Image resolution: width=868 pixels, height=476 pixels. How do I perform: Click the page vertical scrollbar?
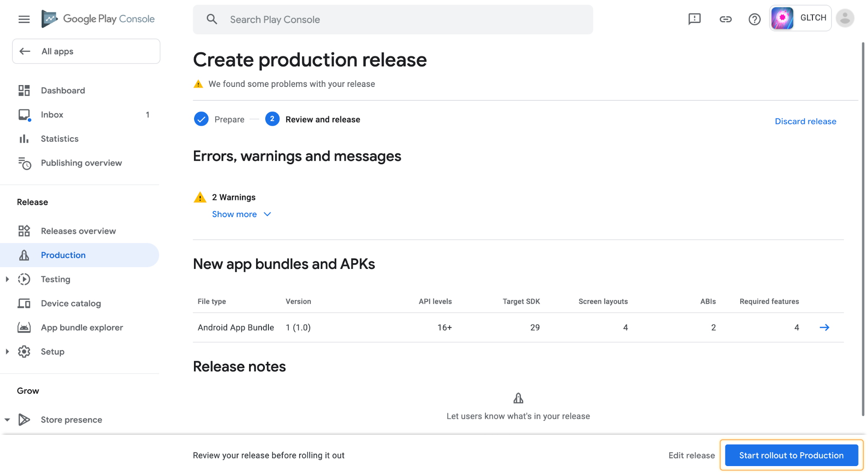click(x=863, y=229)
